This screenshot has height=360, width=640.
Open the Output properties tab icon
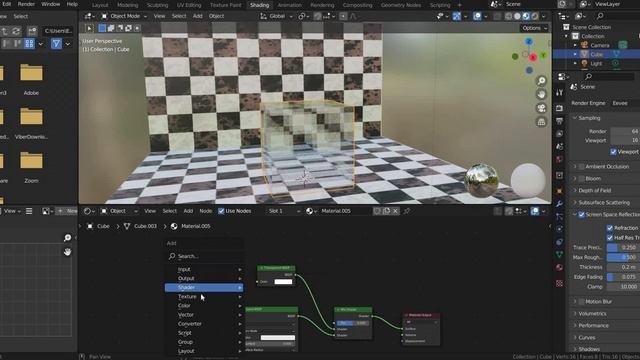click(560, 121)
